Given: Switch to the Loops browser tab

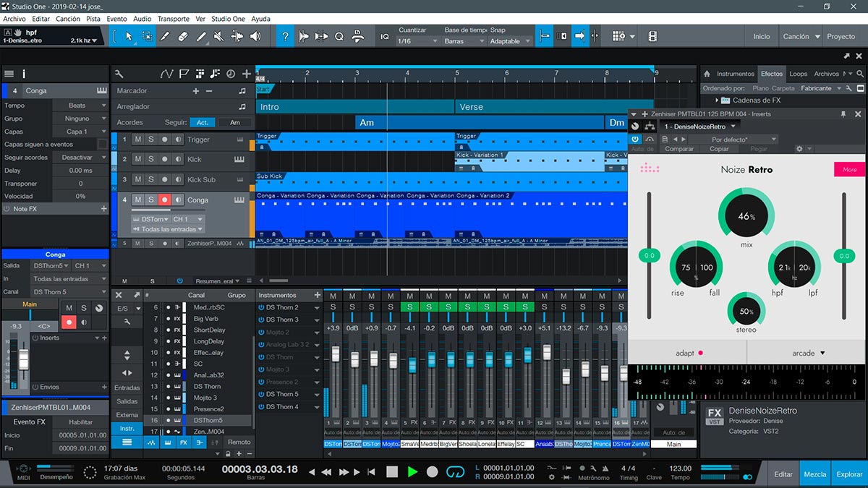Looking at the screenshot, I should click(x=798, y=74).
